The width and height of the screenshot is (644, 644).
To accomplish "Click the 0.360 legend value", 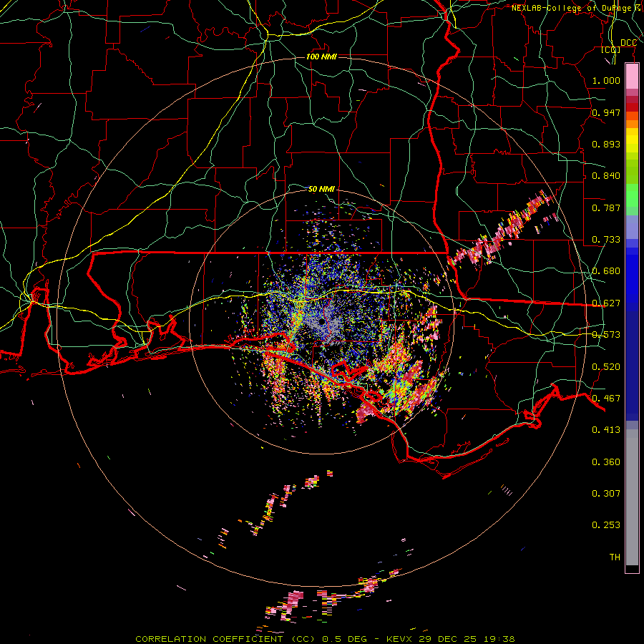I will tap(606, 462).
